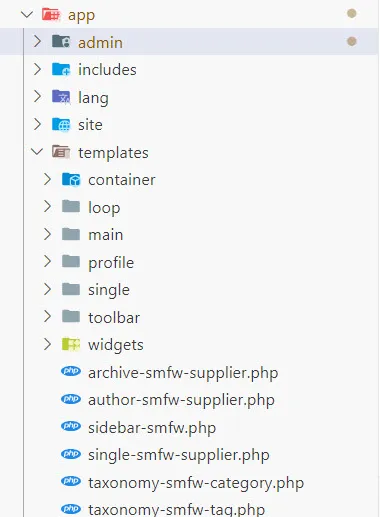Expand the admin folder chevron
380x517 pixels.
pyautogui.click(x=37, y=42)
